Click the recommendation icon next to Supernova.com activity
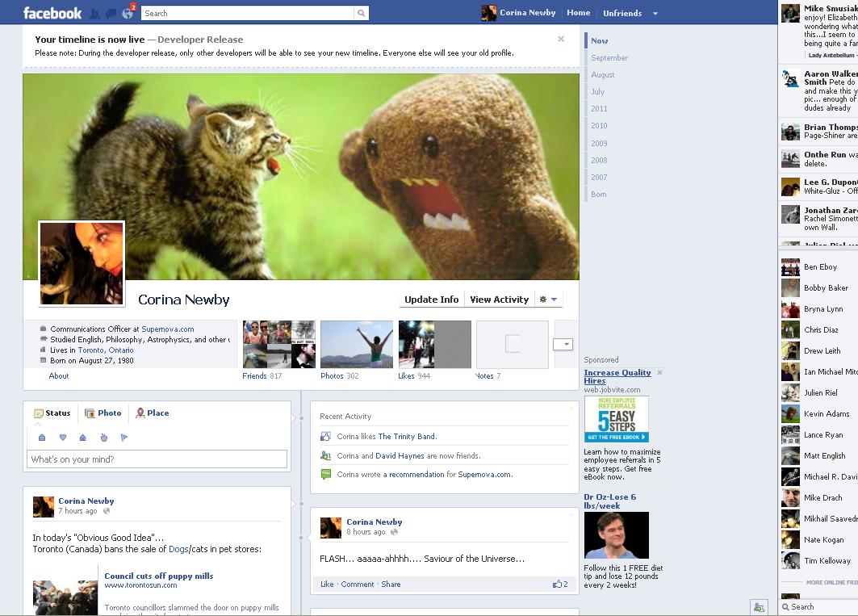Image resolution: width=858 pixels, height=616 pixels. pyautogui.click(x=325, y=474)
